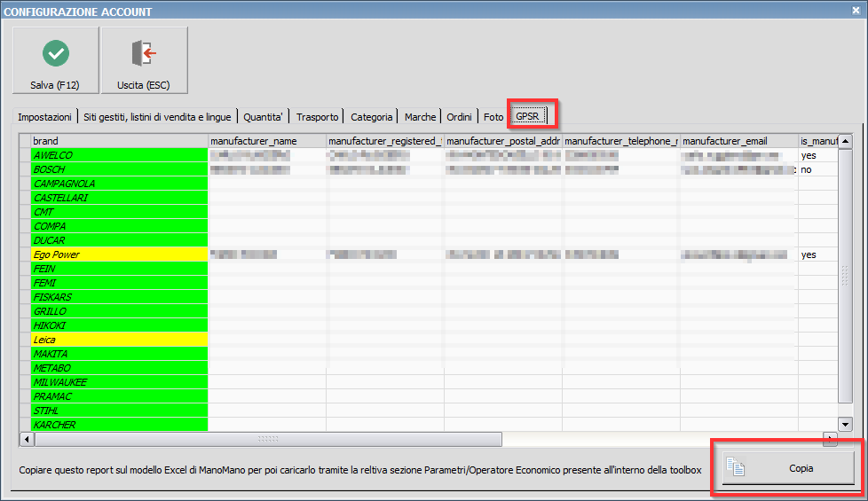868x501 pixels.
Task: Select the Marche tab
Action: [x=420, y=117]
